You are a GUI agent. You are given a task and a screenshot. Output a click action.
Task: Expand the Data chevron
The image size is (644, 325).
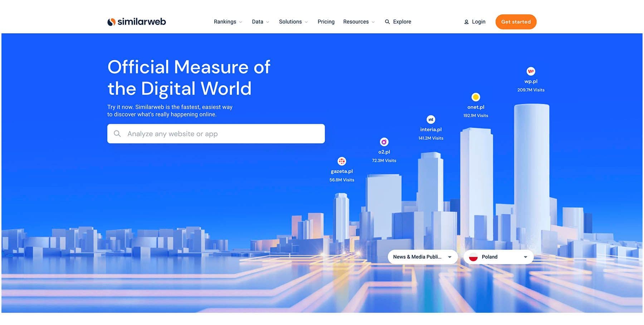click(x=267, y=22)
